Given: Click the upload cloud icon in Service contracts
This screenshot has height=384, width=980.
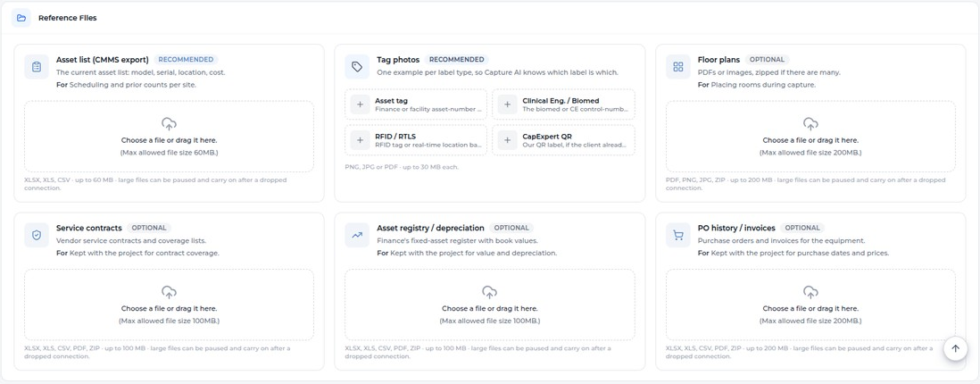Looking at the screenshot, I should [169, 291].
